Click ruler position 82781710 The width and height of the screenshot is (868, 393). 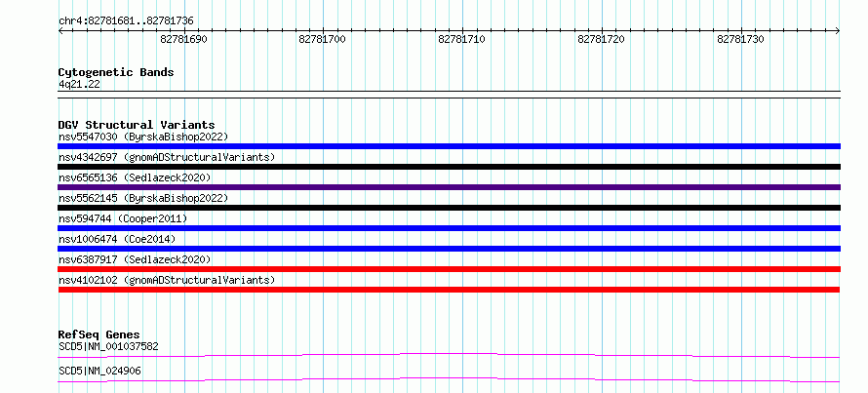point(461,39)
